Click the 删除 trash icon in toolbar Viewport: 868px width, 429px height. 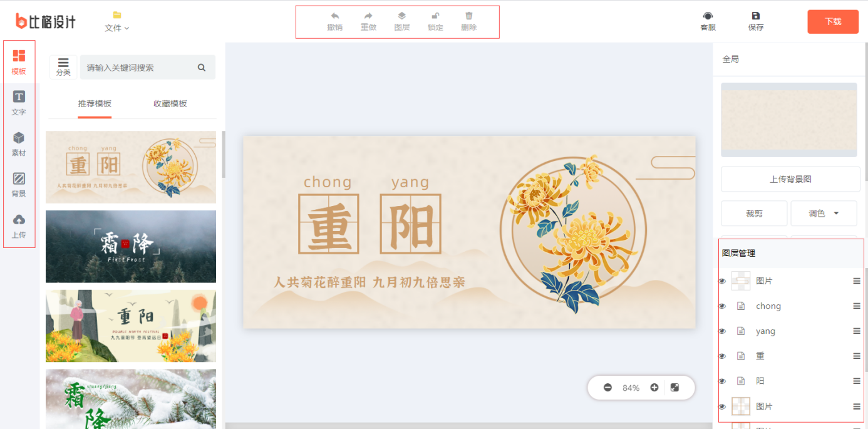(469, 16)
